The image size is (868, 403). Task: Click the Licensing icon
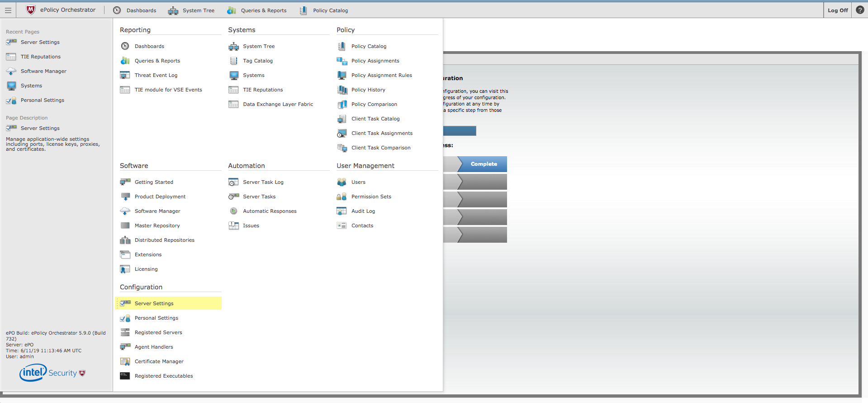click(x=125, y=269)
